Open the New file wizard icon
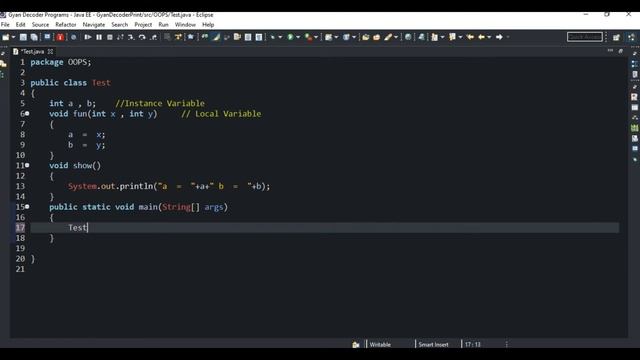This screenshot has width=640, height=360. click(x=6, y=37)
